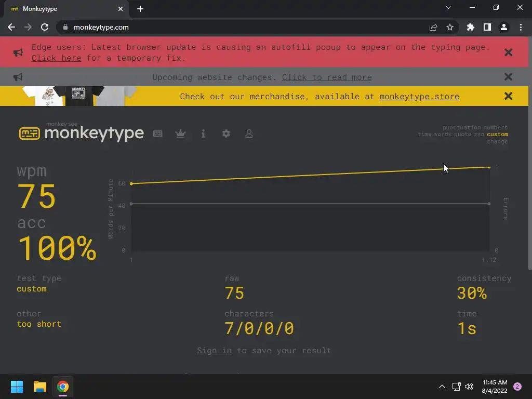Click 'custom' under test type
The height and width of the screenshot is (399, 532).
(32, 289)
